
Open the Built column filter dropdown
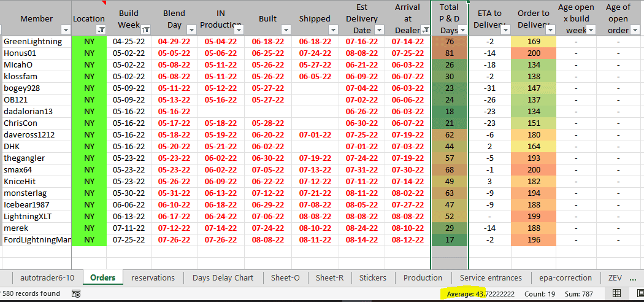285,29
